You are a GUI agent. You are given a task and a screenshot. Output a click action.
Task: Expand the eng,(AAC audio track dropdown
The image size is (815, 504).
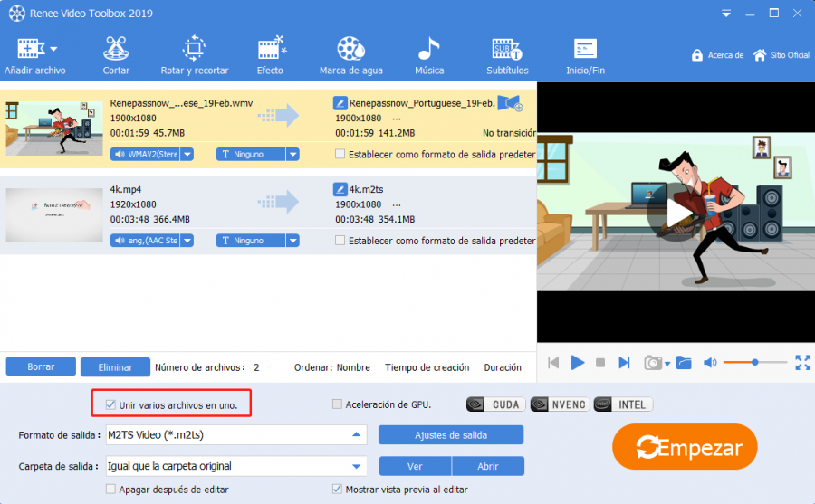(x=187, y=241)
